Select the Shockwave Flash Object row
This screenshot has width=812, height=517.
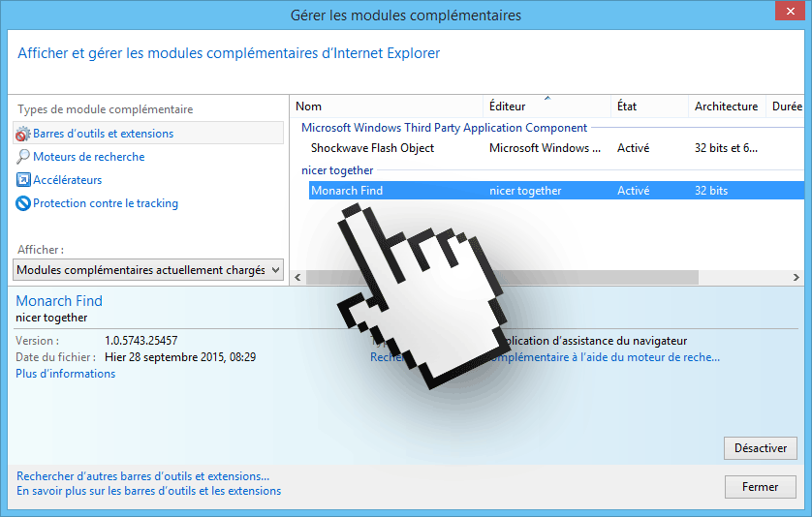coord(556,148)
